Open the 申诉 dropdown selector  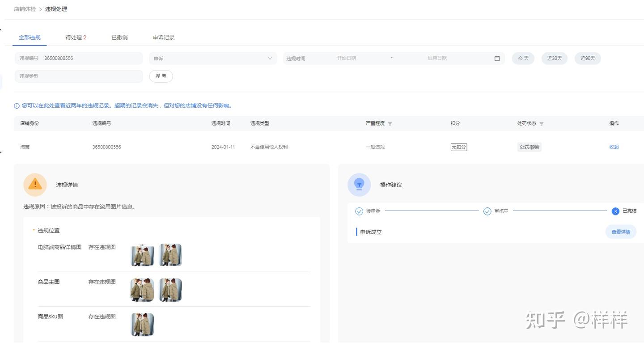pyautogui.click(x=213, y=59)
